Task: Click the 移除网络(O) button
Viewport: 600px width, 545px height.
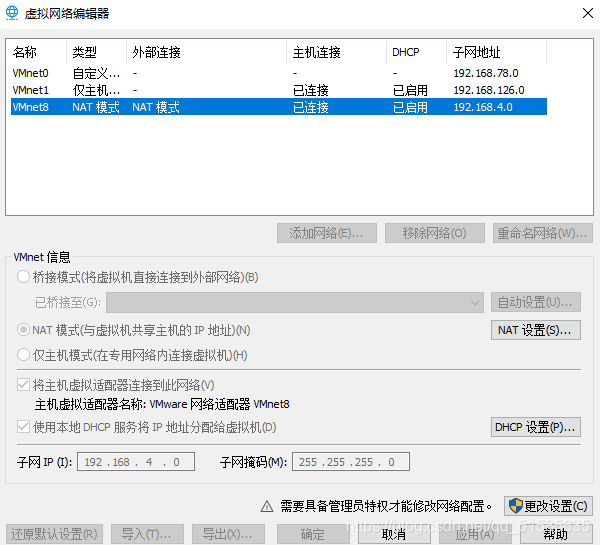Action: (x=435, y=233)
